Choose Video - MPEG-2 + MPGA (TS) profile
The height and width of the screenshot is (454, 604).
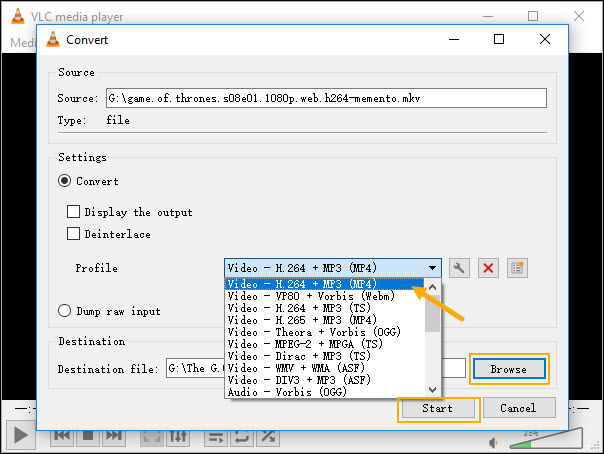(324, 344)
